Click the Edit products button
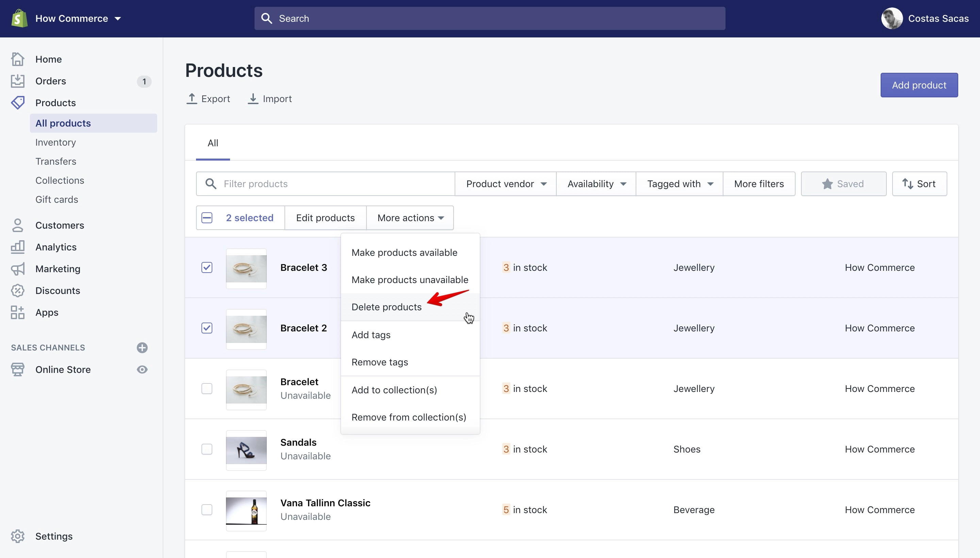This screenshot has width=980, height=558. 325,218
